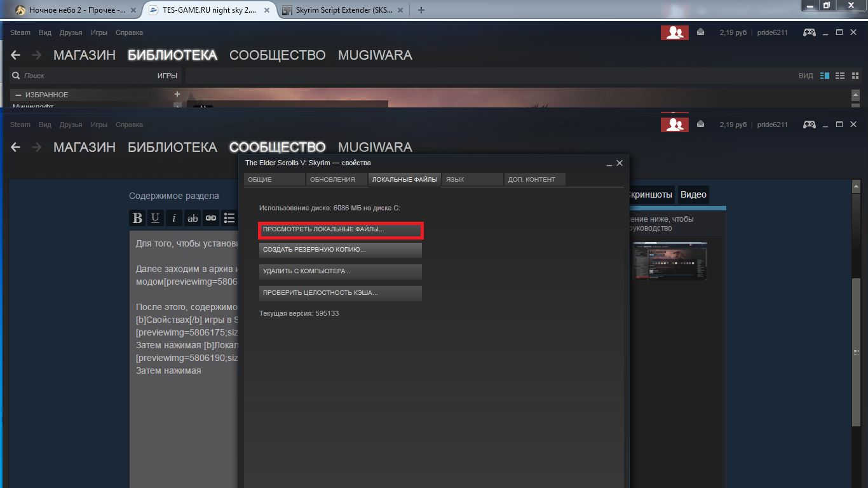Open the ИГРЫ filter dropdown in library

pyautogui.click(x=167, y=76)
